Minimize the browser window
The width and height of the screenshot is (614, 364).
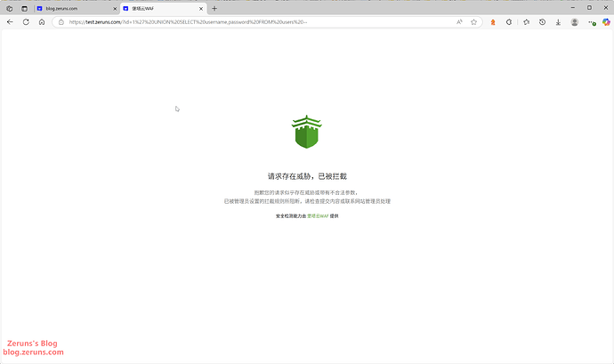click(x=573, y=7)
